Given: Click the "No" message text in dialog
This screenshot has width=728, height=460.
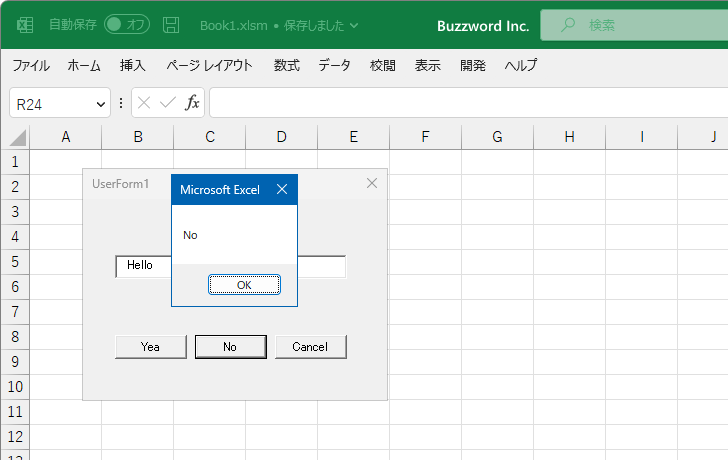Looking at the screenshot, I should pyautogui.click(x=190, y=235).
